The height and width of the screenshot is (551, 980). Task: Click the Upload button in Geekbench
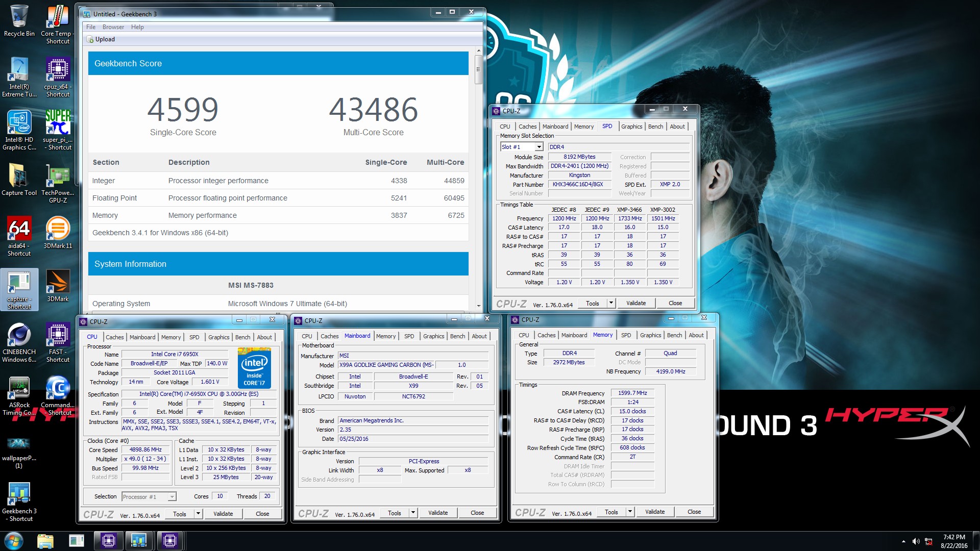[101, 39]
